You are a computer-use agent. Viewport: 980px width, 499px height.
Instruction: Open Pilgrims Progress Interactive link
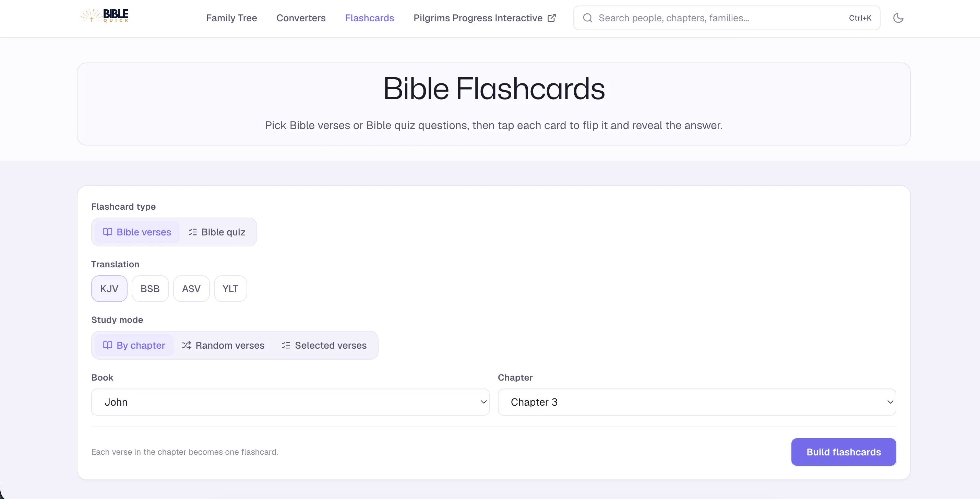tap(485, 18)
